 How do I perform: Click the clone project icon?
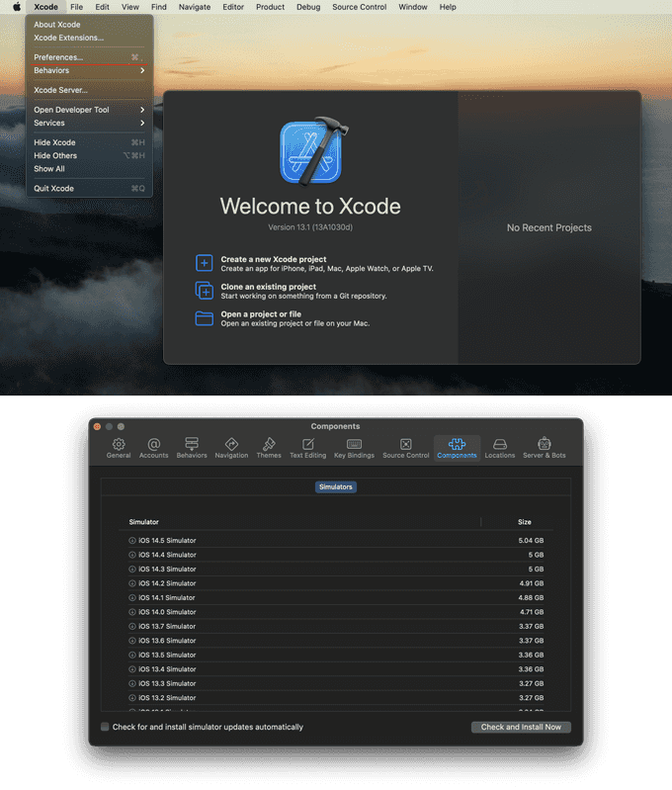click(x=204, y=291)
